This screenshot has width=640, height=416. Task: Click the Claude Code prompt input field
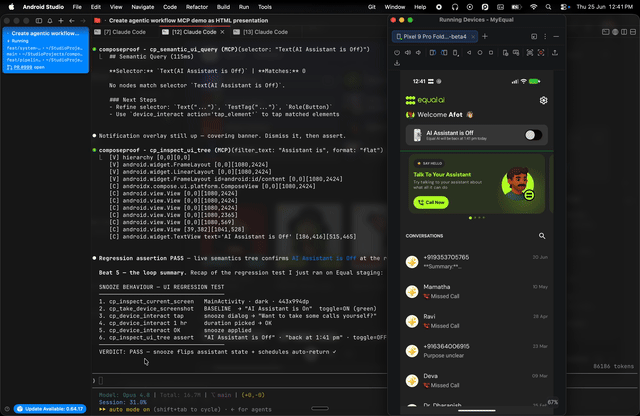click(241, 381)
